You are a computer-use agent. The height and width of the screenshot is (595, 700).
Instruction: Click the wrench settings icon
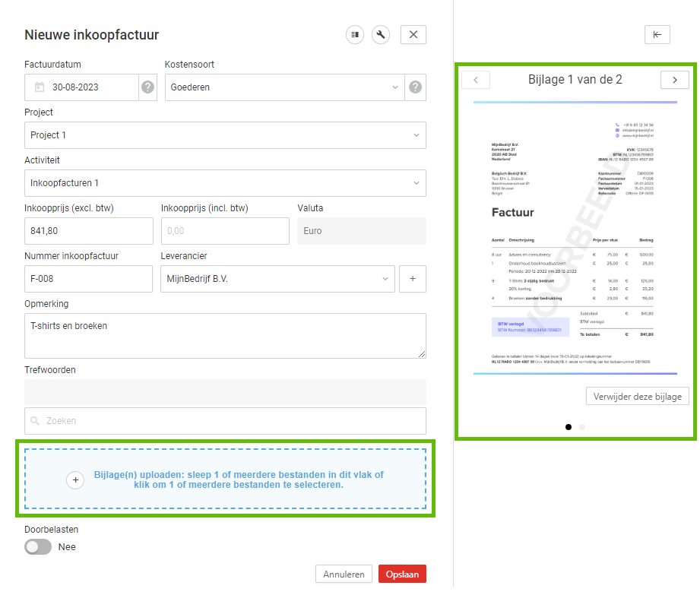[381, 35]
